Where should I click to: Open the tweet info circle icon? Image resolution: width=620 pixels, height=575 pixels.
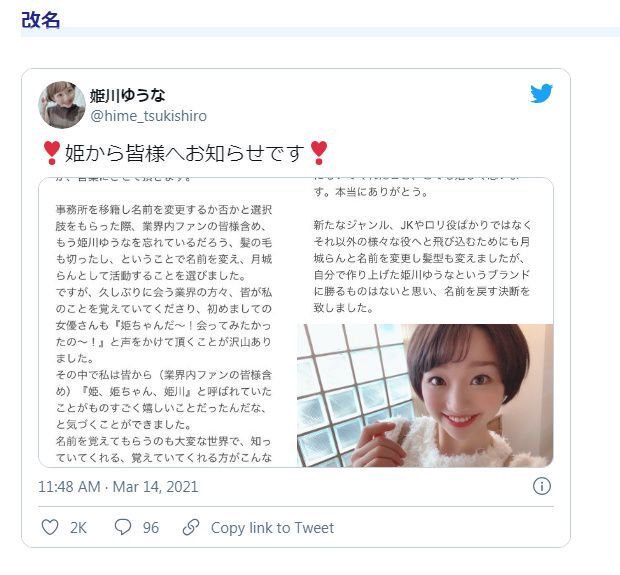[x=541, y=486]
